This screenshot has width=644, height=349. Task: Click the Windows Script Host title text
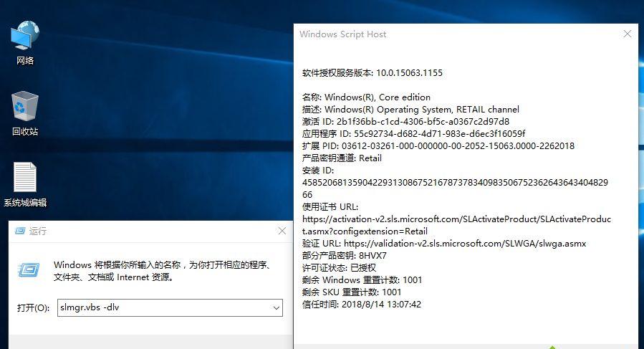[x=343, y=34]
